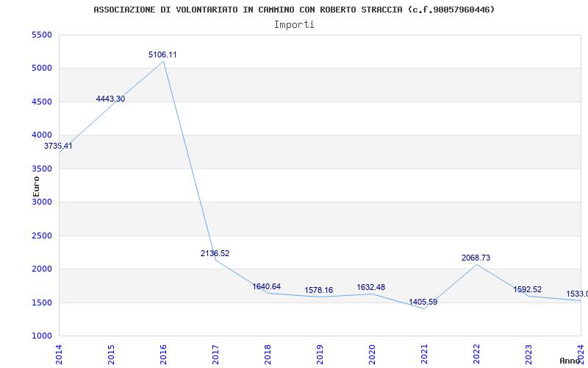Click the 5000 y-axis value
Viewport: 588px width, 368px height.
pos(42,68)
